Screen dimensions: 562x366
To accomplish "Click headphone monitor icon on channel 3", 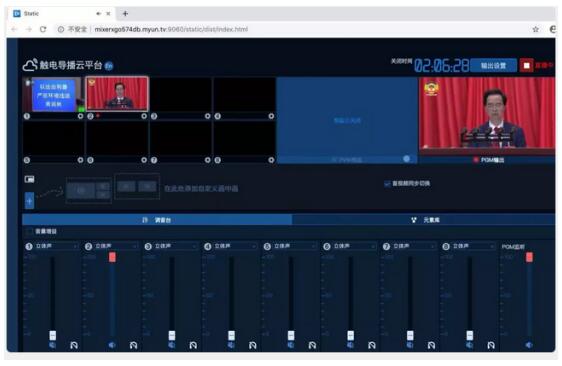I will tap(193, 345).
